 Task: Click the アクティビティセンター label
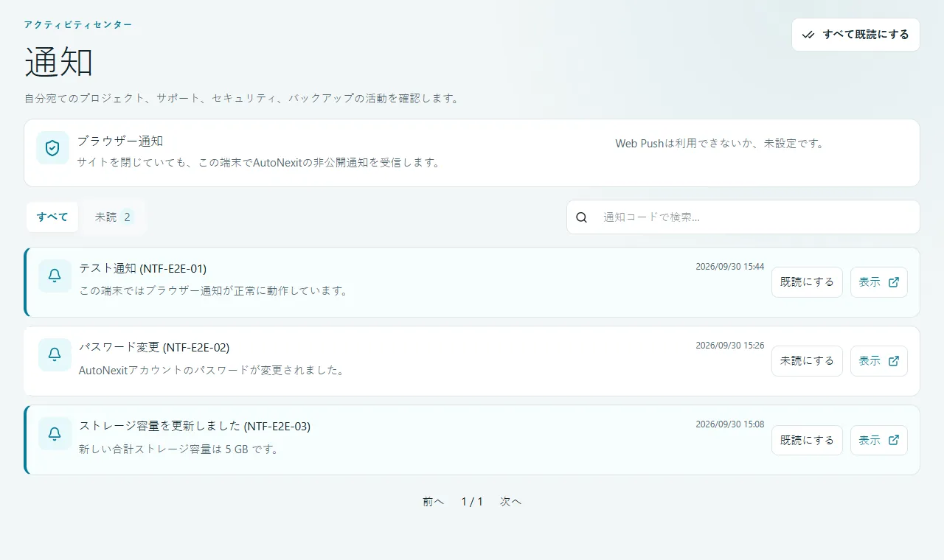point(78,25)
